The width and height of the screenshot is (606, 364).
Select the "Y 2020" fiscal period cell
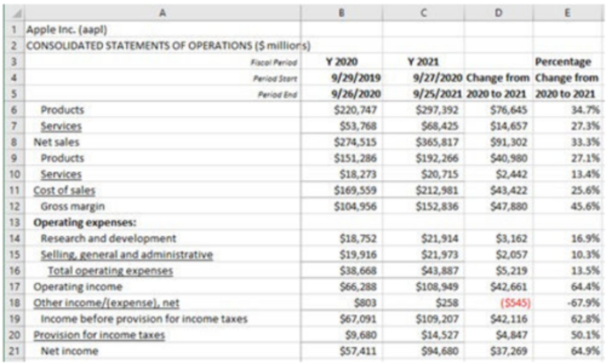pos(341,62)
